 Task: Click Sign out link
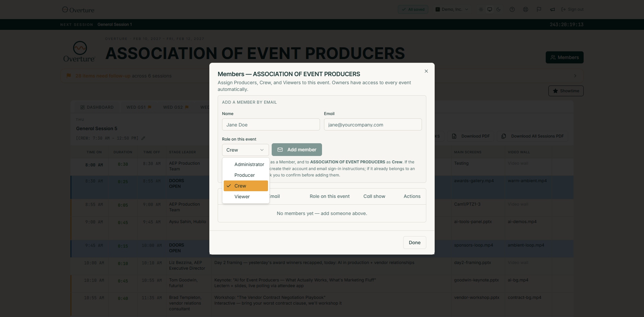pyautogui.click(x=573, y=9)
